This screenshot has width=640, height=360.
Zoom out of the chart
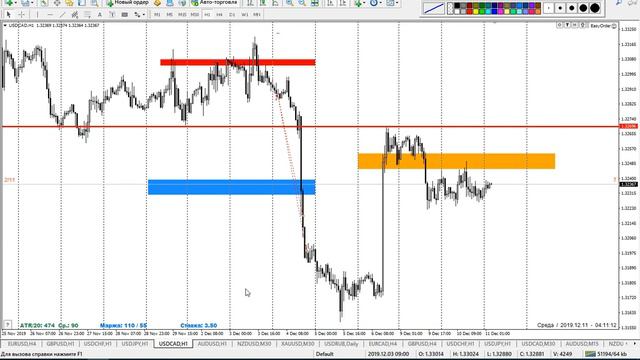tap(302, 3)
